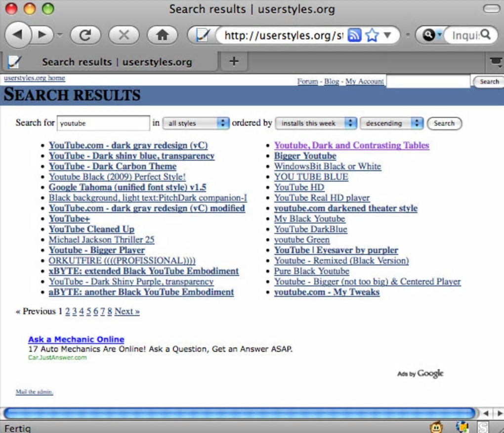The image size is (504, 433).
Task: Open 'Bigger Youtube' link
Action: (305, 156)
